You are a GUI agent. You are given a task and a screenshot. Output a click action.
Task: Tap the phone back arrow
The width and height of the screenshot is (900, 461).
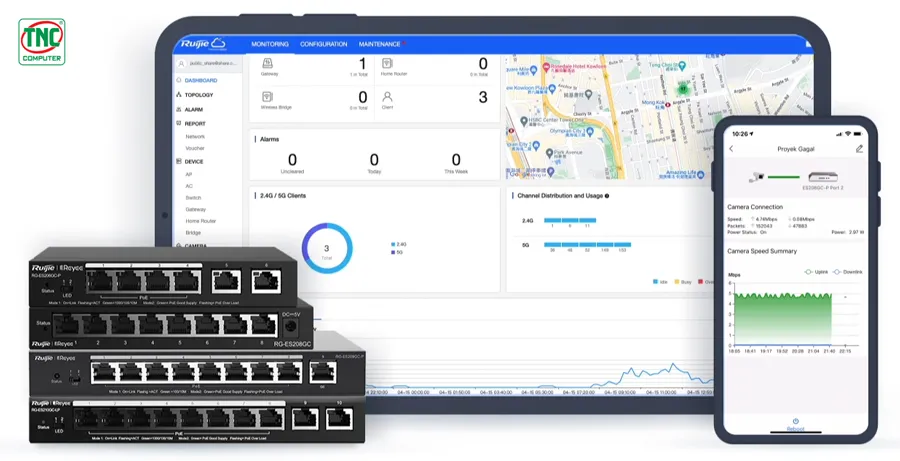(x=731, y=149)
